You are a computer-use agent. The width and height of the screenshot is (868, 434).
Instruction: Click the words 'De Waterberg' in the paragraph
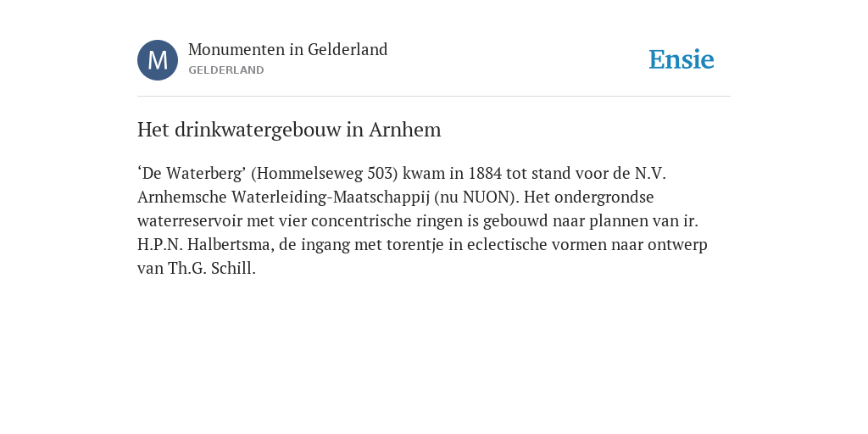[x=192, y=173]
